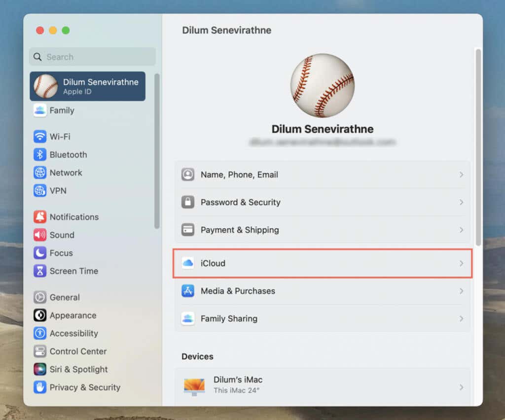
Task: Click the Family Sharing icon in main pane
Action: [x=188, y=318]
